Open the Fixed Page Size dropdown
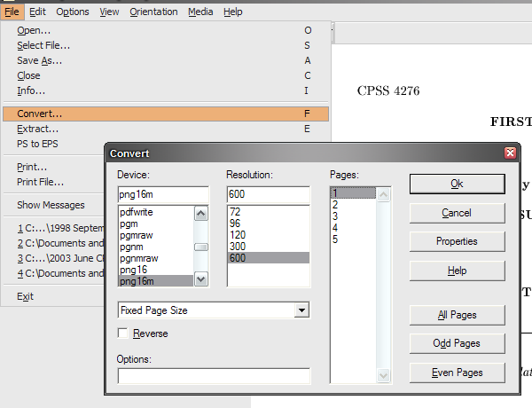This screenshot has height=408, width=532. point(302,310)
